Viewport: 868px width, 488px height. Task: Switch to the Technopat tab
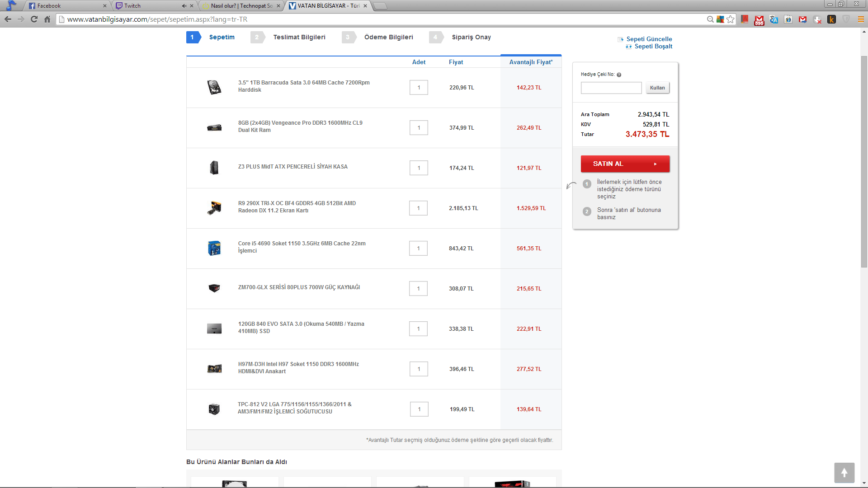tap(240, 6)
